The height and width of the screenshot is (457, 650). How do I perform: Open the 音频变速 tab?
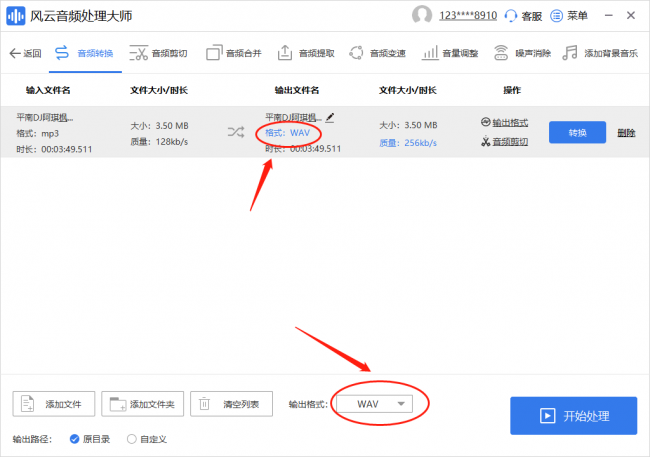pyautogui.click(x=377, y=53)
